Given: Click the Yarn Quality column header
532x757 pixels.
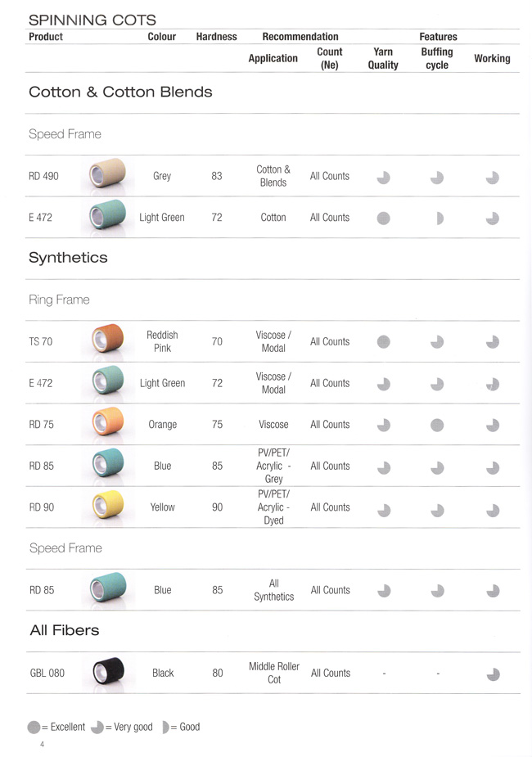Looking at the screenshot, I should pos(383,58).
